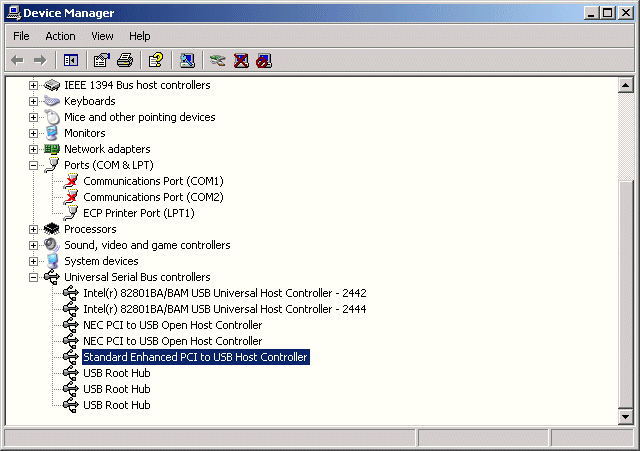The image size is (640, 451).
Task: Open the Action menu
Action: 60,36
